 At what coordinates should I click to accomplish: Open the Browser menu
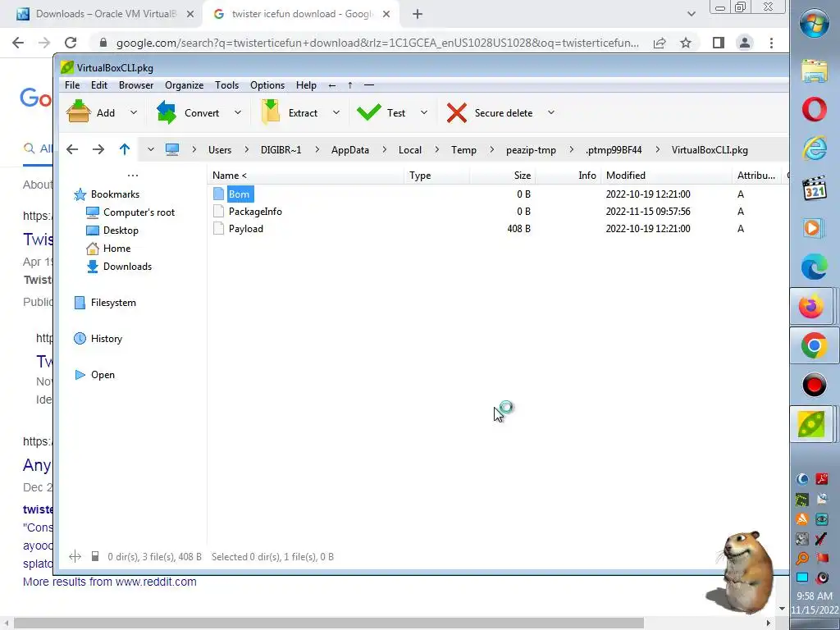pos(136,85)
